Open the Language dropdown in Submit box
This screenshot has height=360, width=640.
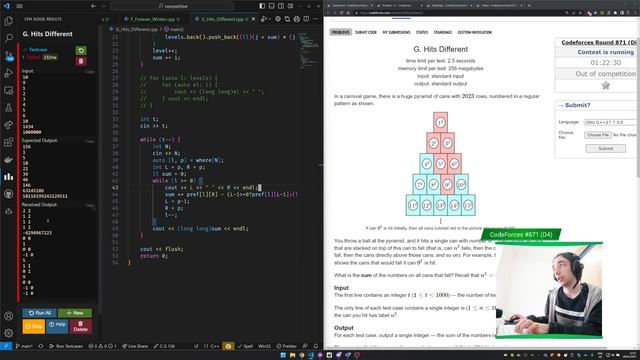pos(610,122)
